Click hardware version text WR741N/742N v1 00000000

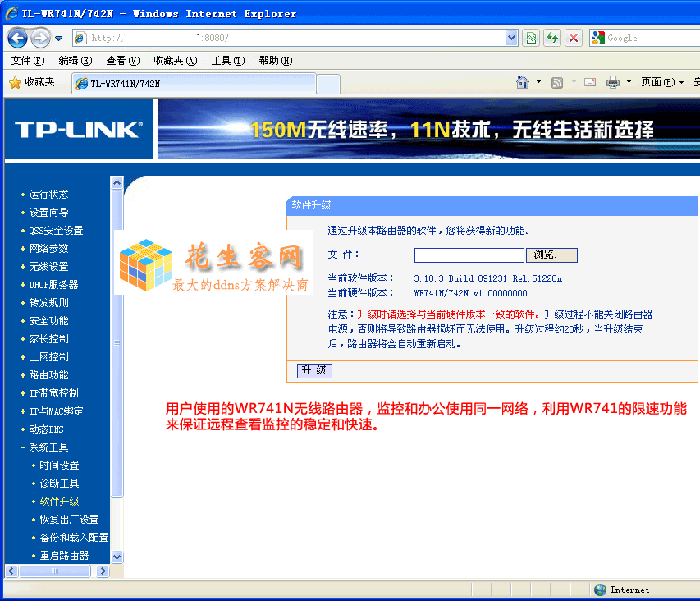coord(470,293)
